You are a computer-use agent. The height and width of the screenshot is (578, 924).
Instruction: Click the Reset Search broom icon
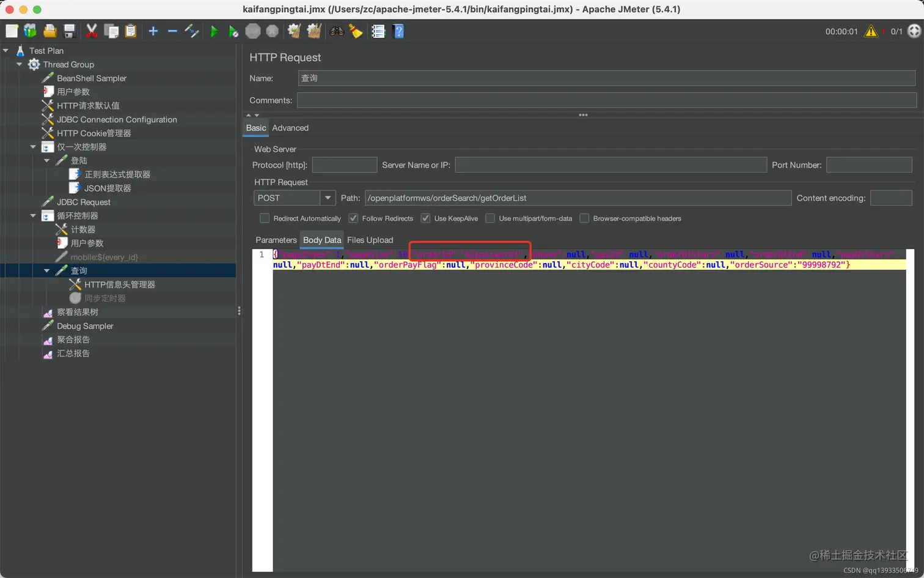(356, 31)
